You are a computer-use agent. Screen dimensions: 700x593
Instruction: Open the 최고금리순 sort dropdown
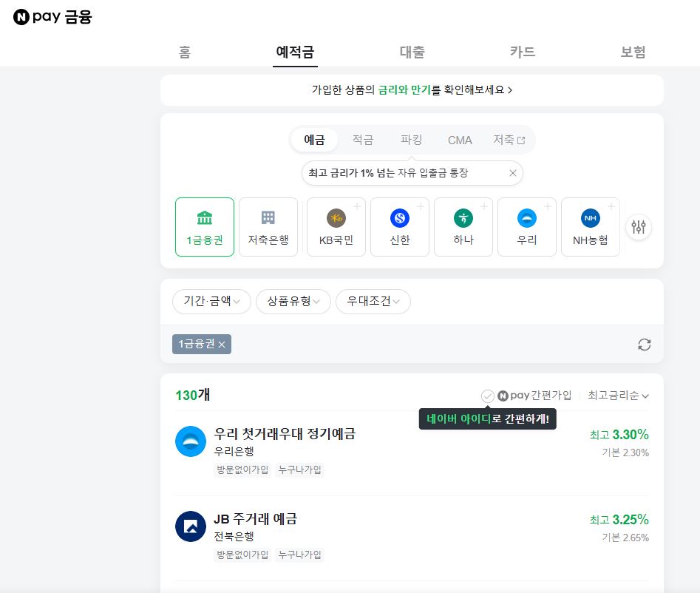(x=618, y=396)
